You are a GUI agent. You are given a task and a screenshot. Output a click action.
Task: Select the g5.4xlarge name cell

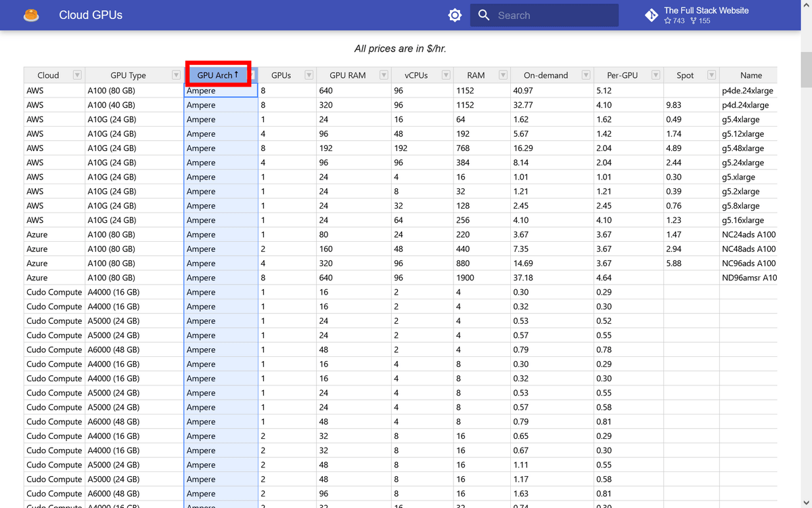coord(748,119)
